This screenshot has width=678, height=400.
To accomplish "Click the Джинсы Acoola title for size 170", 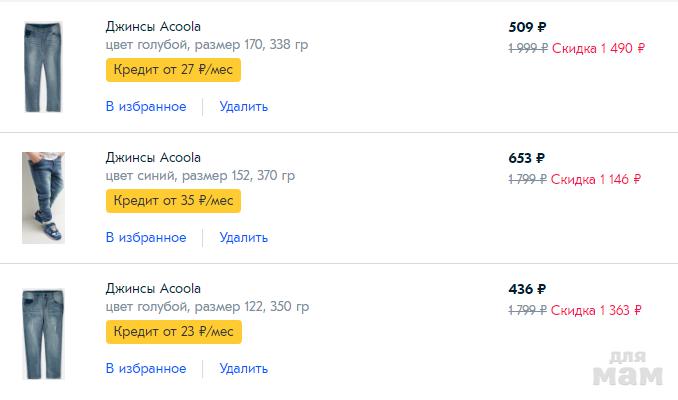I will pos(153,26).
